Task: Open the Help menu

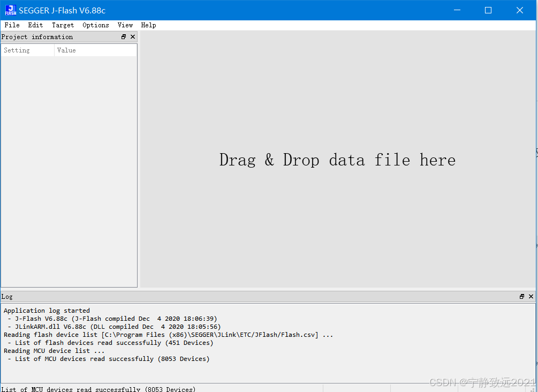Action: click(x=149, y=25)
